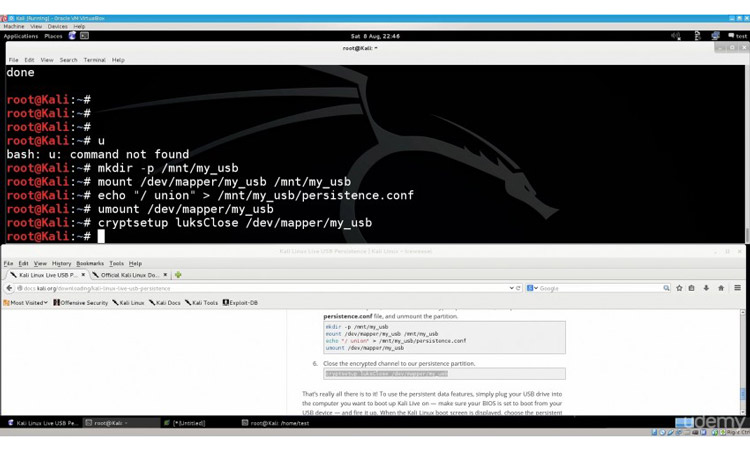Open a new tab with the green plus
The height and width of the screenshot is (450, 750).
pos(178,275)
